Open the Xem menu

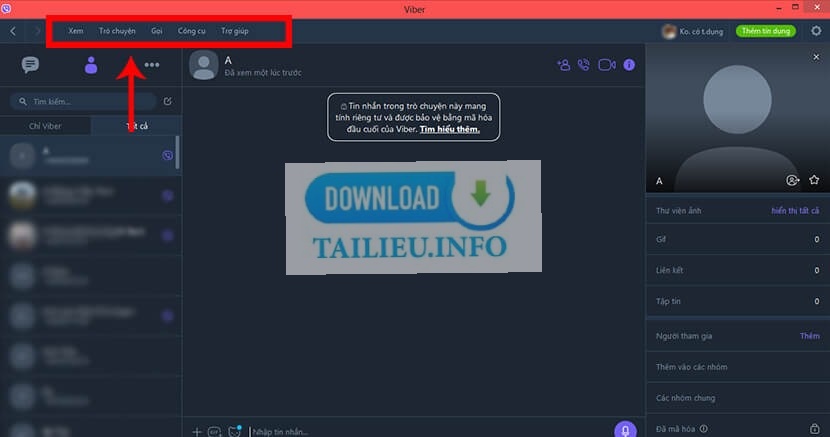point(76,31)
